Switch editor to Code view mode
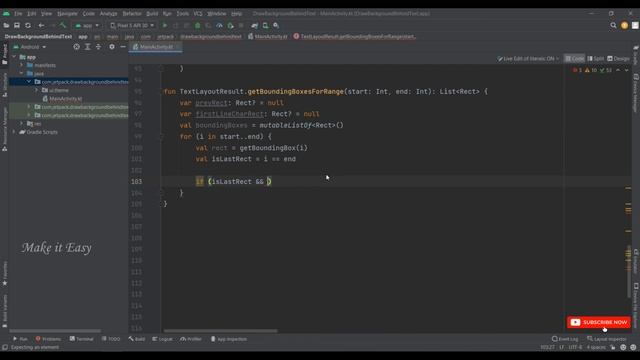640x360 pixels. (x=574, y=59)
